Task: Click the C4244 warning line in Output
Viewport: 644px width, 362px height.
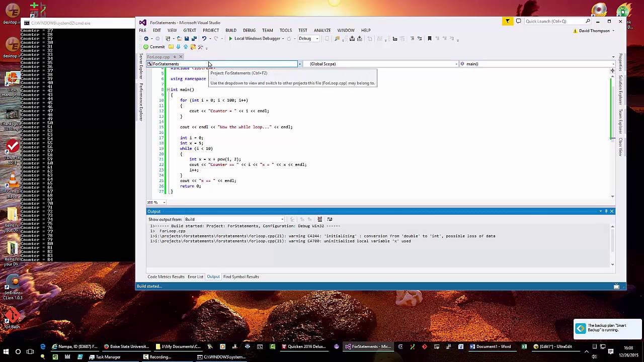Action: 323,236
